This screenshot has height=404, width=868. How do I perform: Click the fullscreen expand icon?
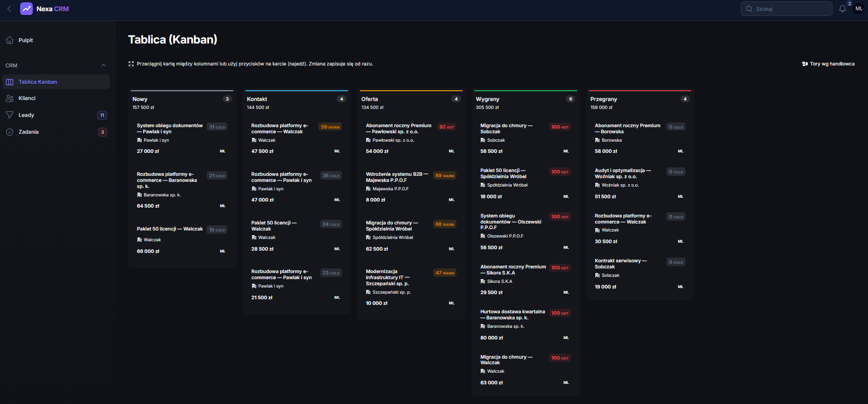(131, 64)
